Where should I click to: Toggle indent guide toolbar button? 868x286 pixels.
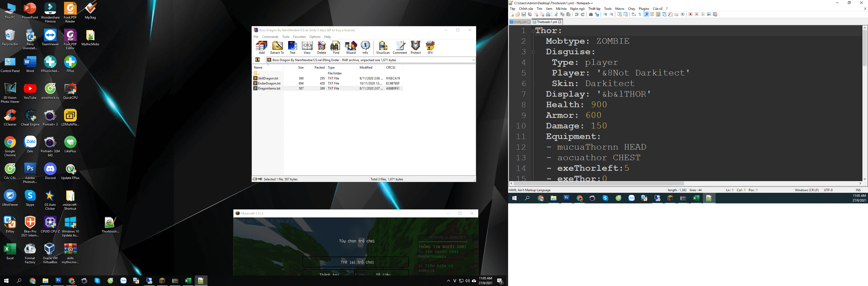(x=646, y=15)
